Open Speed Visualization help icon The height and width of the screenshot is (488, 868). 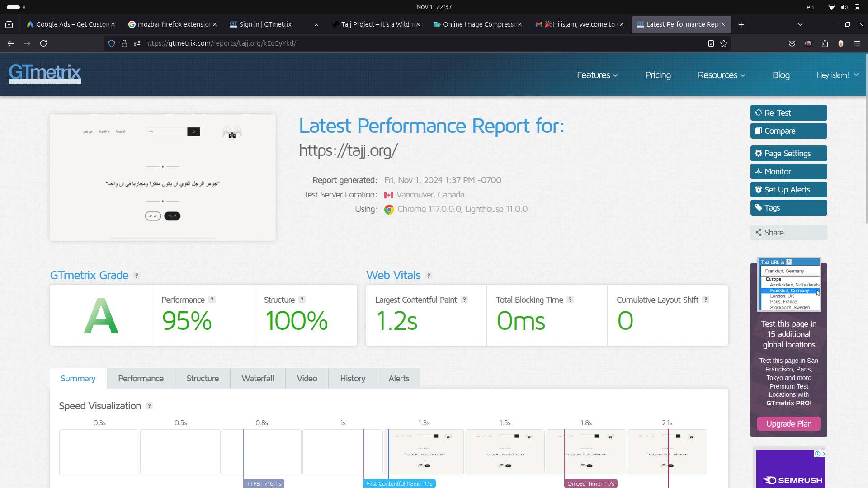pyautogui.click(x=149, y=406)
